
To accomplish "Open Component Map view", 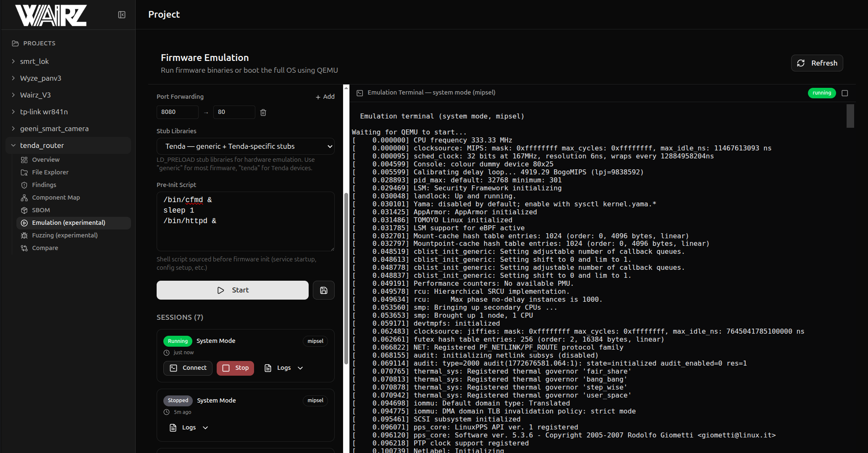I will tap(56, 198).
